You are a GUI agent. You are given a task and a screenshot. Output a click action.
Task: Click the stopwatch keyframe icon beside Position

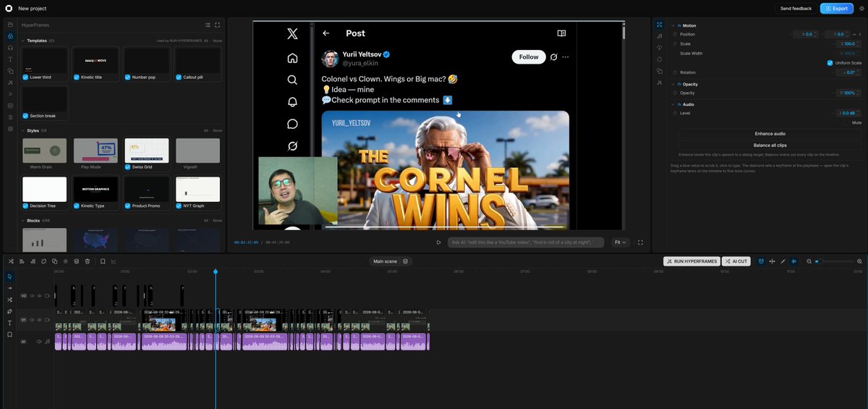675,34
